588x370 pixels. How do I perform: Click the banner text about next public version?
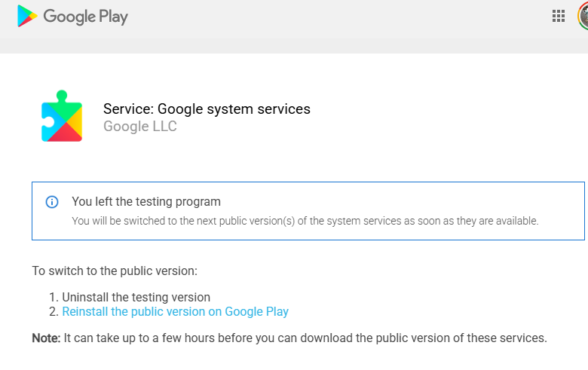click(305, 221)
